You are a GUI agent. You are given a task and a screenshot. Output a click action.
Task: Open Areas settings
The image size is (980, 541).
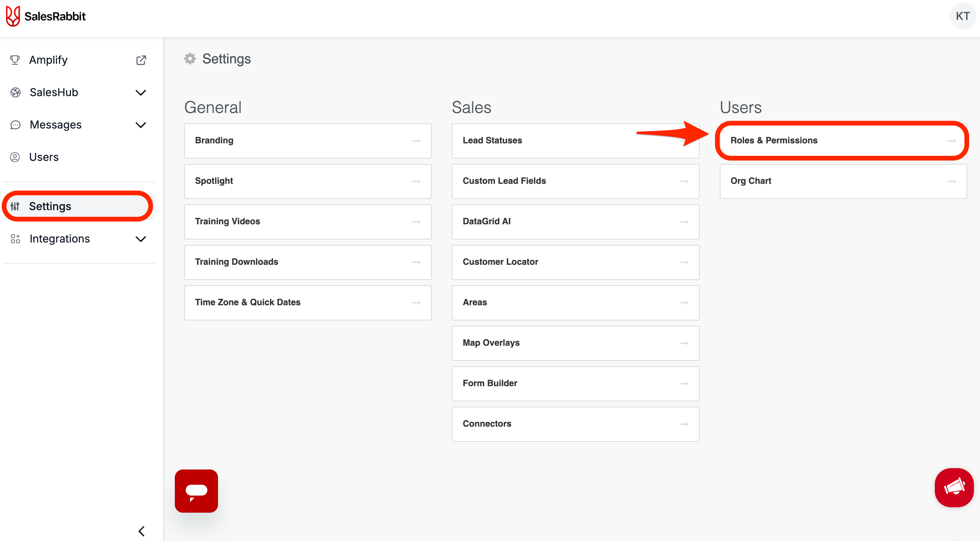point(576,303)
